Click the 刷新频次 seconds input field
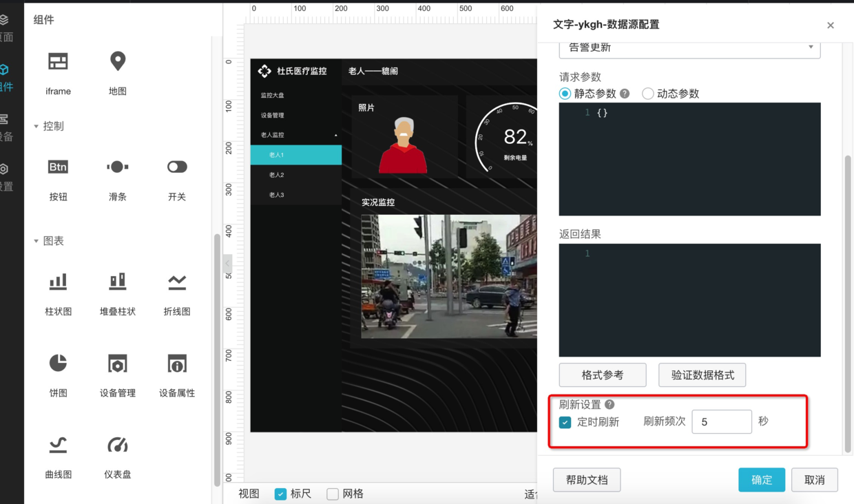Viewport: 854px width, 504px height. click(x=722, y=422)
